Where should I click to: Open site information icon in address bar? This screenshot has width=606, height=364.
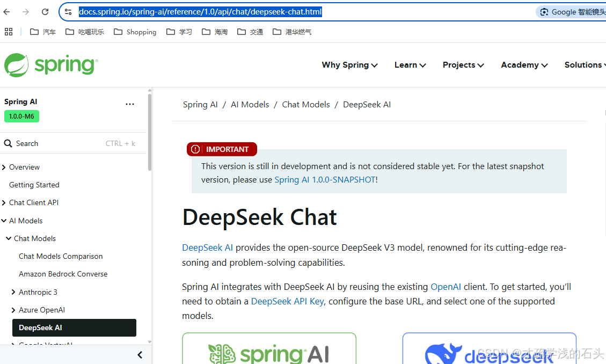pyautogui.click(x=68, y=12)
